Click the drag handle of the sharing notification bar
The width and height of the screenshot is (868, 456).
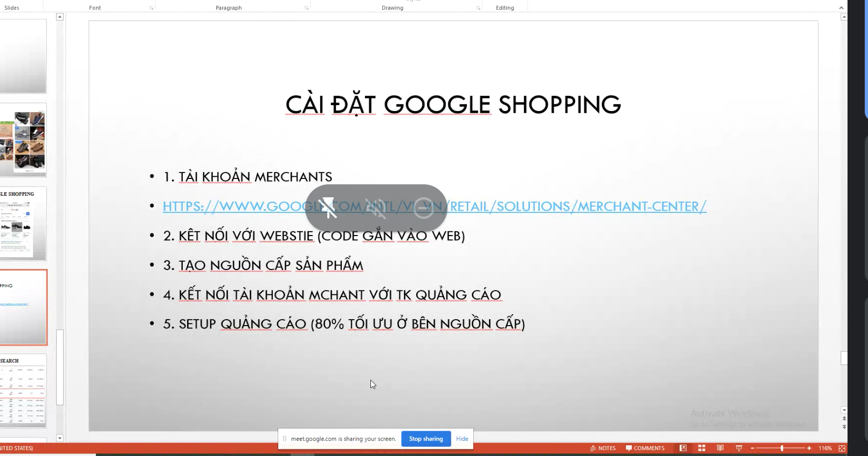[x=285, y=439]
